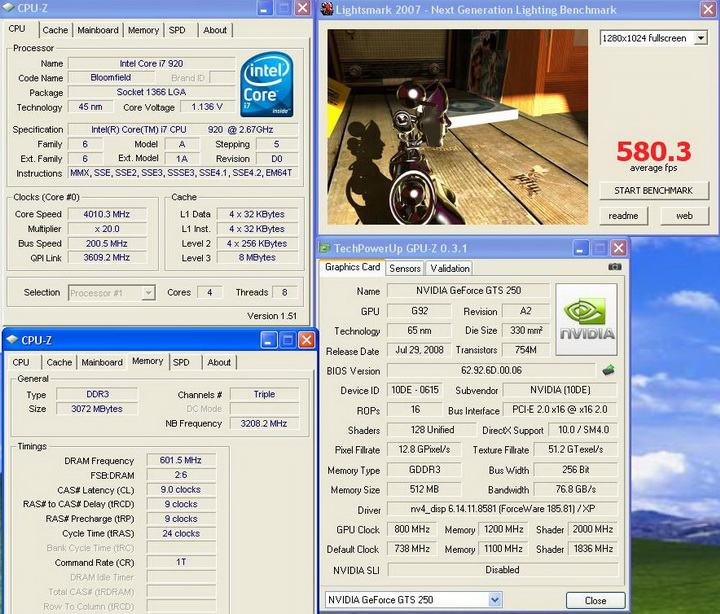Click the Lightsmark title bar icon
Screen dimensions: 720x614
(x=327, y=9)
